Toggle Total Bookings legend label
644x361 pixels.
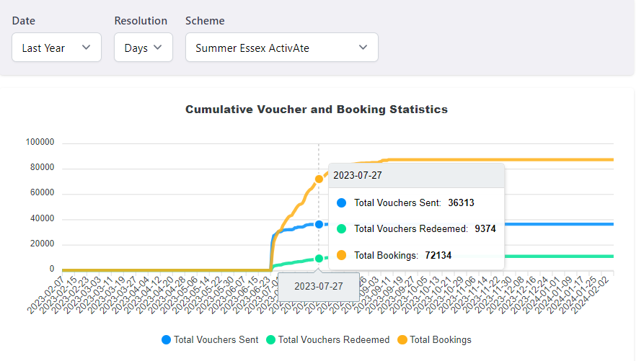click(440, 339)
